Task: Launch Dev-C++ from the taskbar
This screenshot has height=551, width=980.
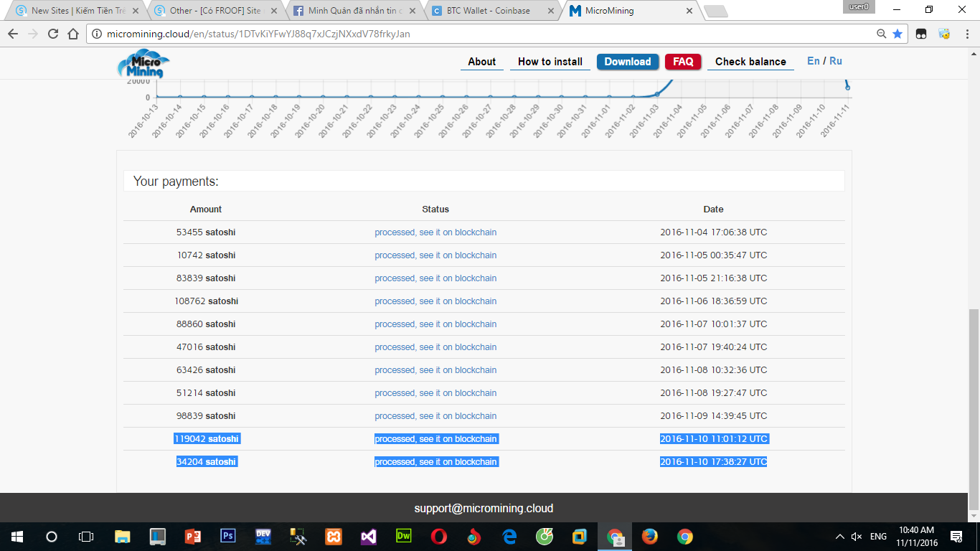Action: (x=263, y=536)
